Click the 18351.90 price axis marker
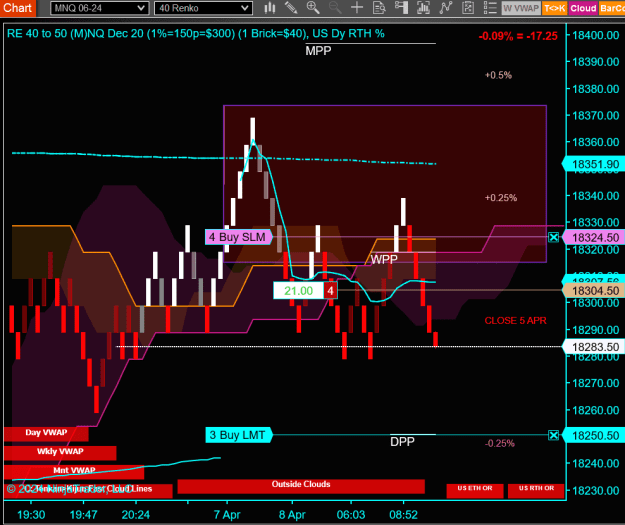625x525 pixels. 594,164
